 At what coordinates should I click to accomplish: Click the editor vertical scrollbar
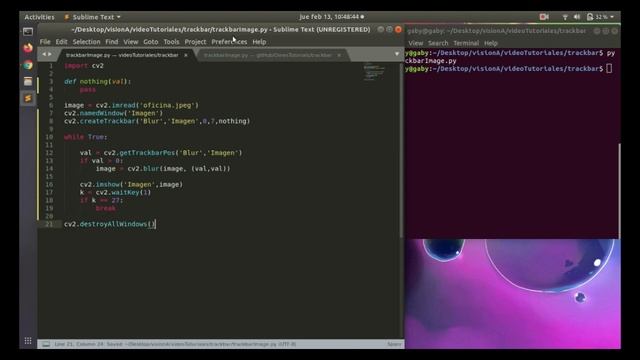402,149
